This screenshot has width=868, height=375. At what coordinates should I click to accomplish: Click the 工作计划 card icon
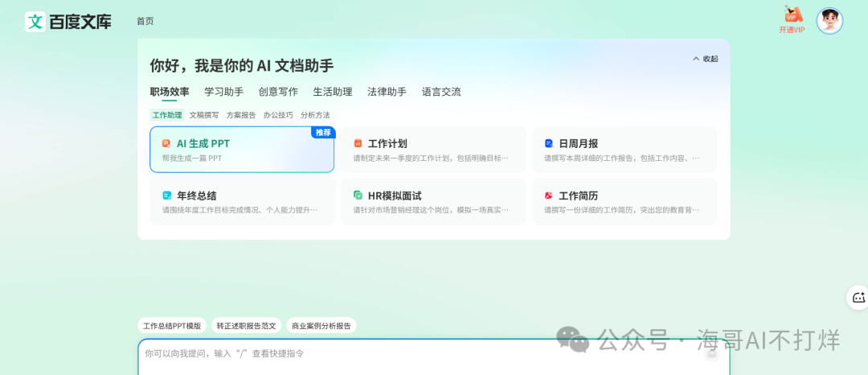[358, 143]
